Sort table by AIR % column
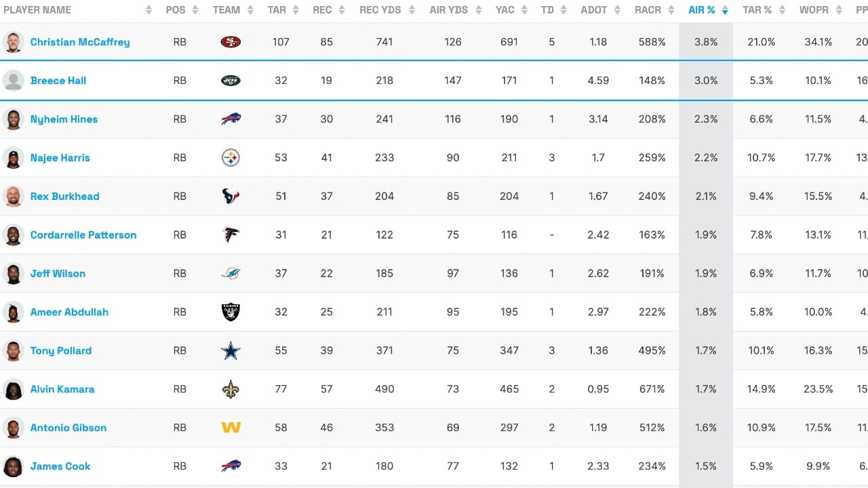 [x=702, y=10]
